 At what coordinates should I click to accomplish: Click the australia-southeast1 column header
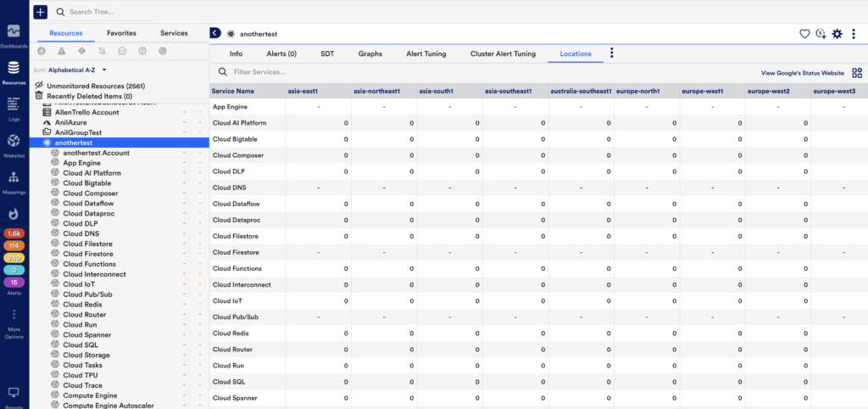coord(581,91)
